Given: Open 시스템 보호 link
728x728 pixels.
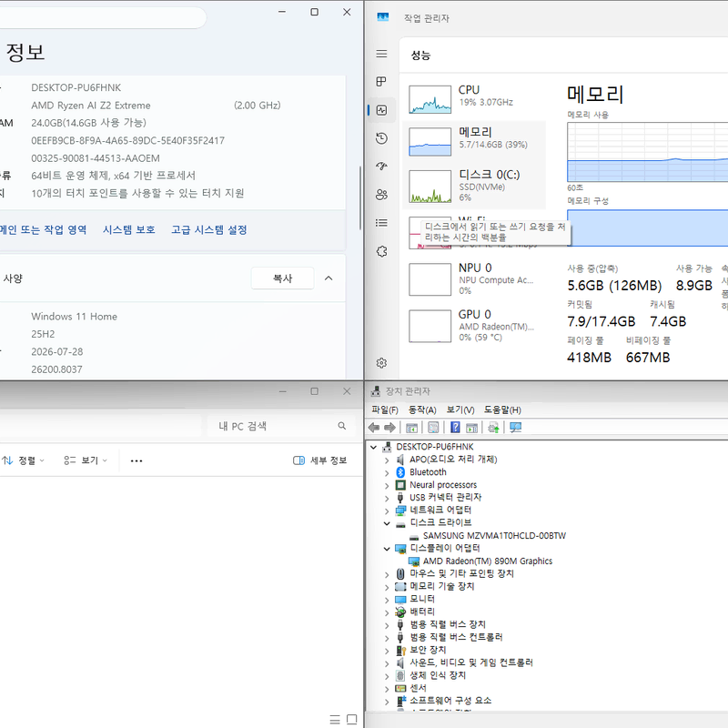Looking at the screenshot, I should (128, 230).
